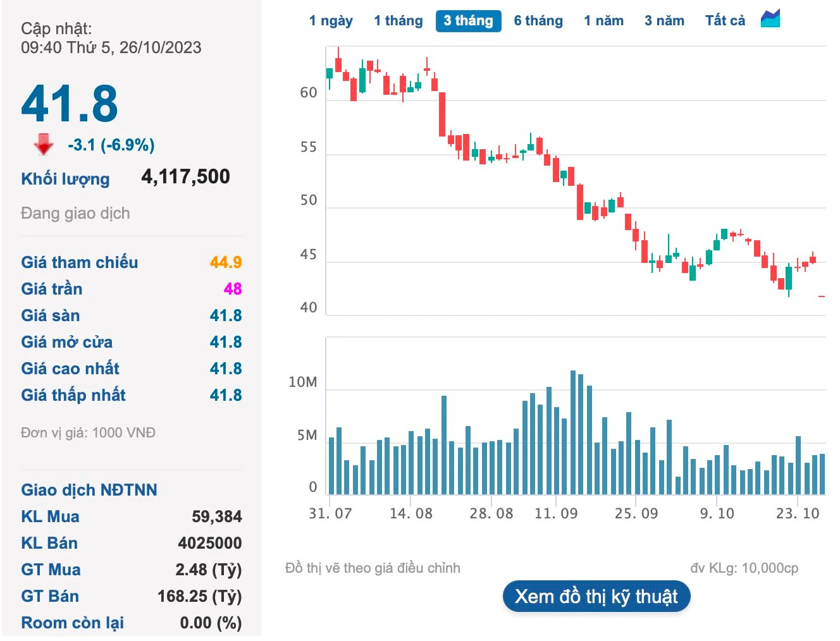Display the Tất cả full history
This screenshot has height=641, width=840.
[x=725, y=21]
